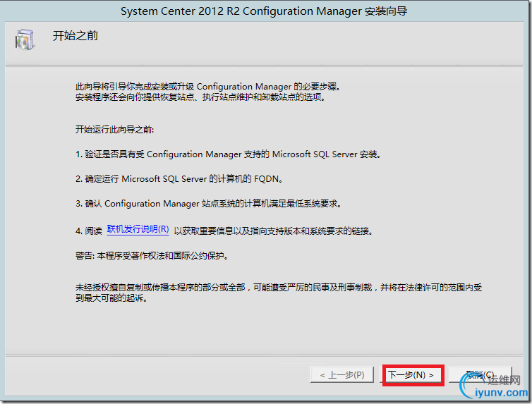Screen dimensions: 532x404
Task: Click the 开始运行此向导之前 line
Action: tap(115, 130)
